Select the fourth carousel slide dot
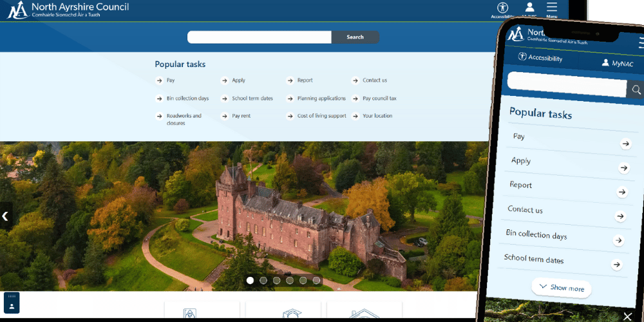644x322 pixels. click(290, 281)
